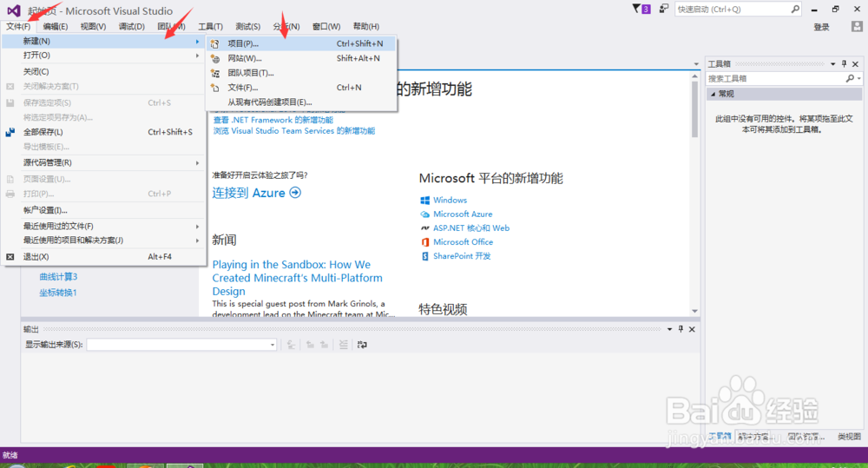The image size is (868, 468).
Task: Open the Help menu
Action: click(366, 27)
